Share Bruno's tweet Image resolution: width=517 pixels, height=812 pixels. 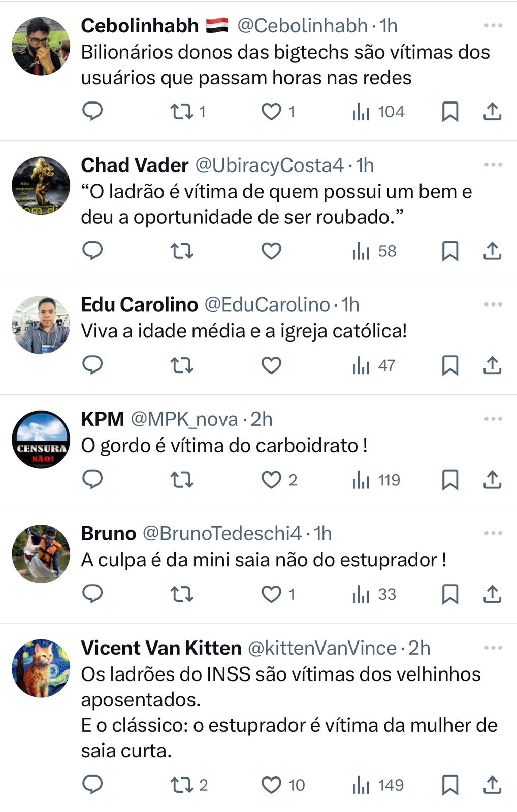tap(492, 594)
